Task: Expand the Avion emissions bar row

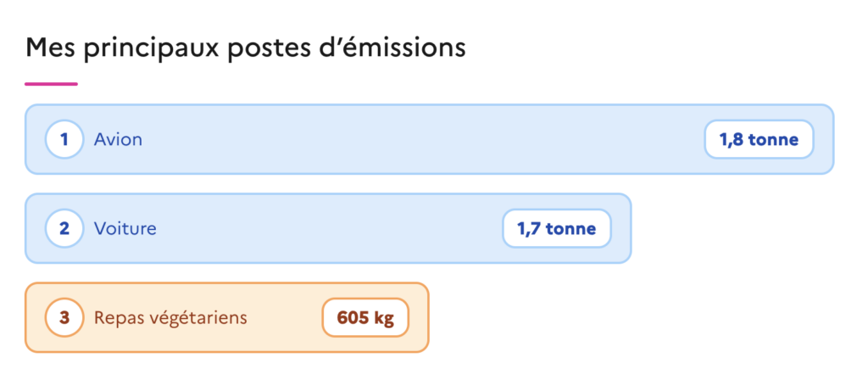Action: (429, 140)
